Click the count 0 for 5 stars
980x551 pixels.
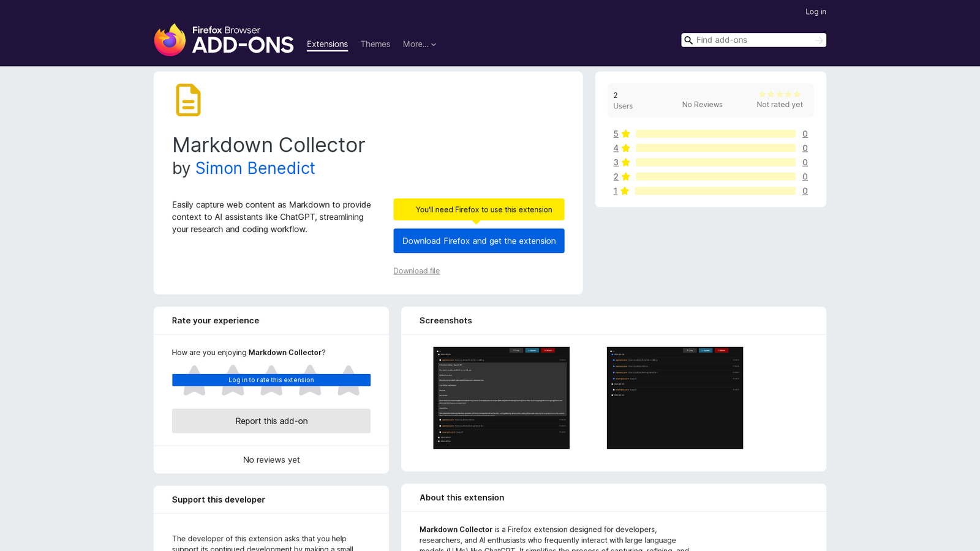point(805,134)
